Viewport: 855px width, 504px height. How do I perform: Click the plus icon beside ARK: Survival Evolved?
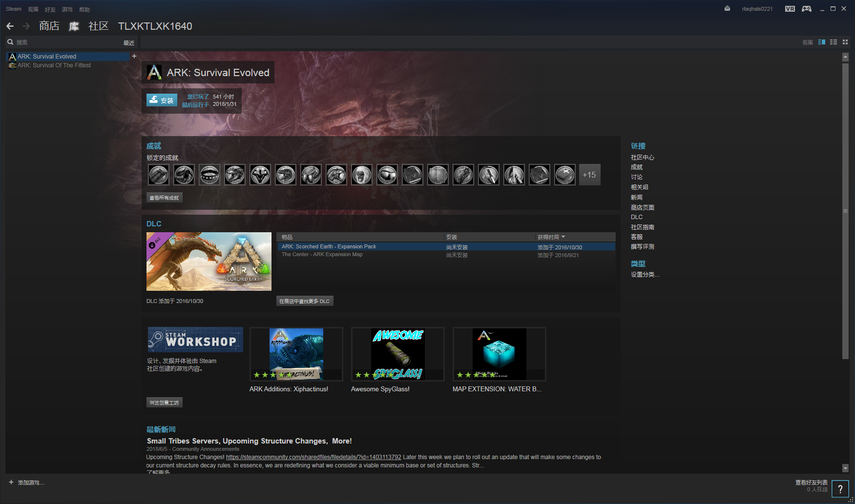[134, 56]
